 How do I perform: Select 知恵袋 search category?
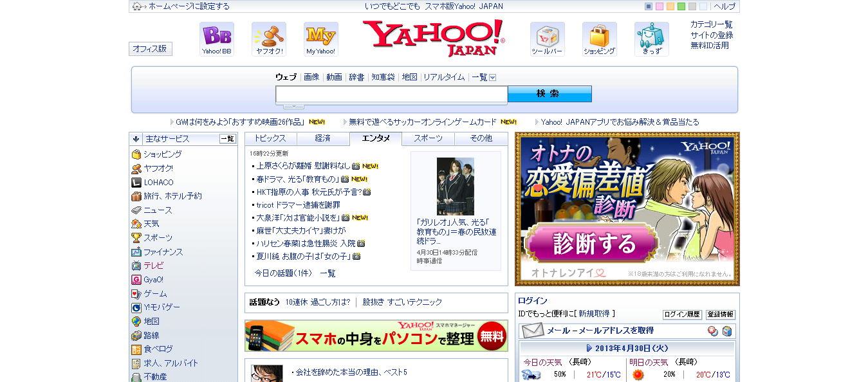click(x=383, y=77)
